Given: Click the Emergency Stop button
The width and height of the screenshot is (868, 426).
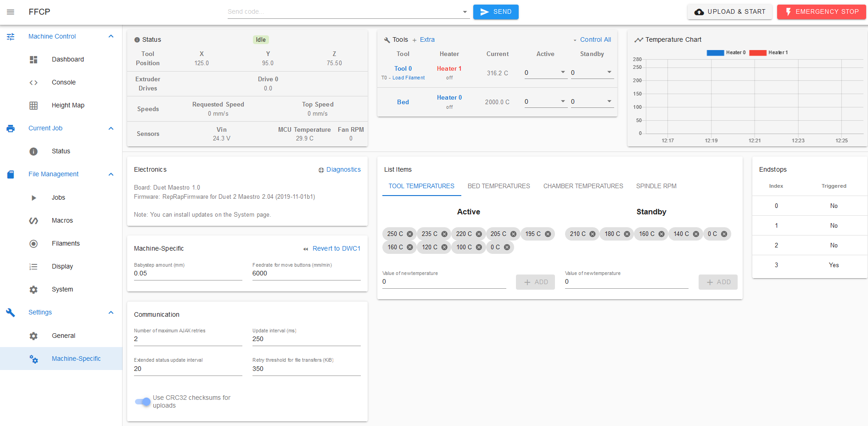Looking at the screenshot, I should pyautogui.click(x=822, y=12).
